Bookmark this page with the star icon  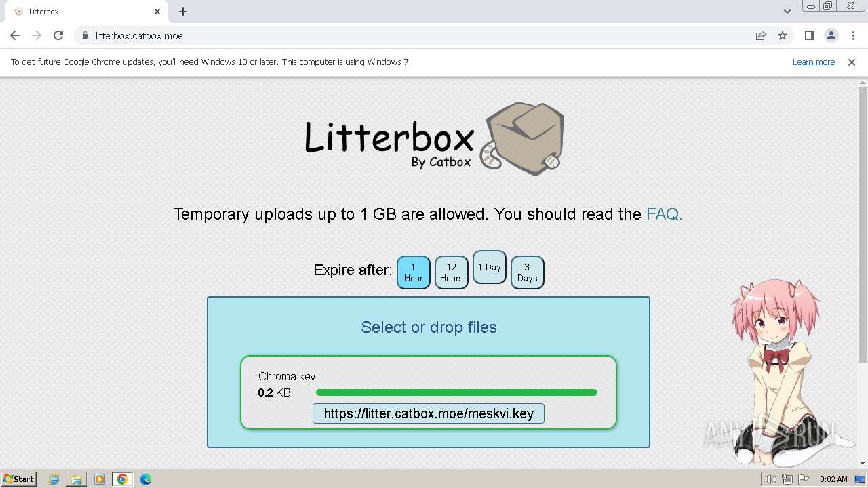click(783, 35)
